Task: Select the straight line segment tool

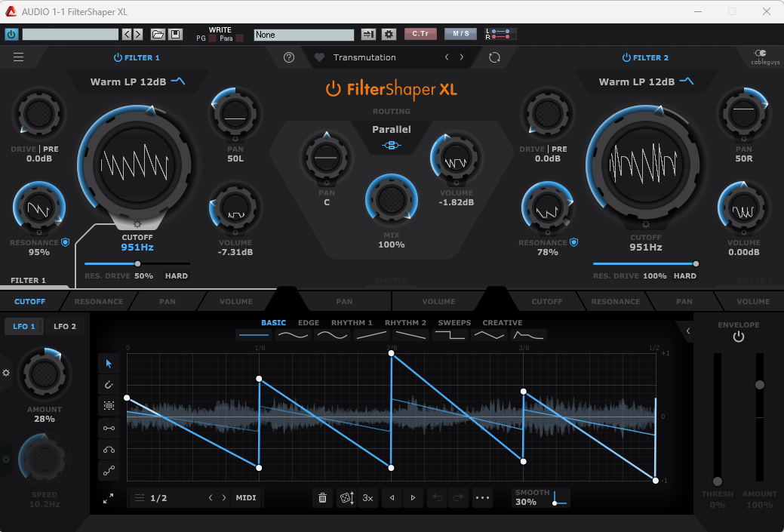Action: tap(109, 428)
